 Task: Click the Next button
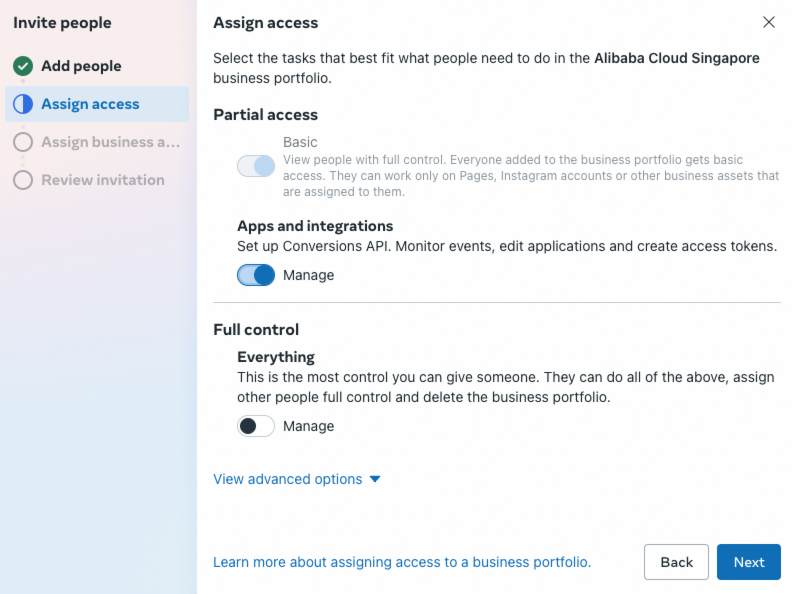pos(748,562)
